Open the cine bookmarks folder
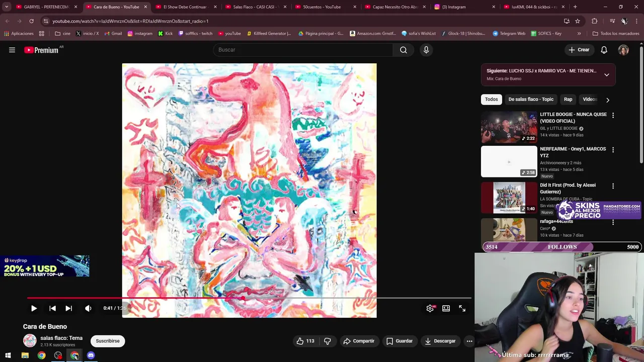 coord(62,34)
